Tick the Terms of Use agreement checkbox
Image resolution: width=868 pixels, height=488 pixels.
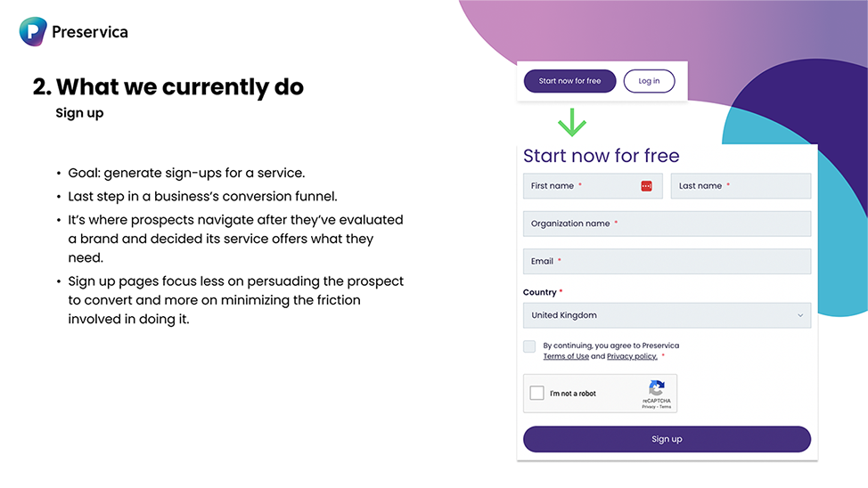[x=529, y=346]
